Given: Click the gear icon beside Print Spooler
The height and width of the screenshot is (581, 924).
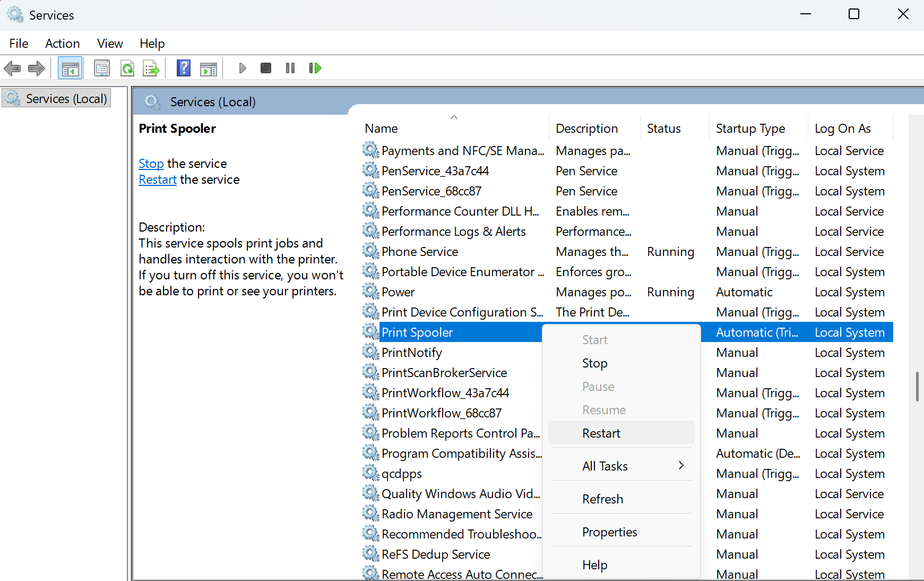Looking at the screenshot, I should pyautogui.click(x=370, y=331).
